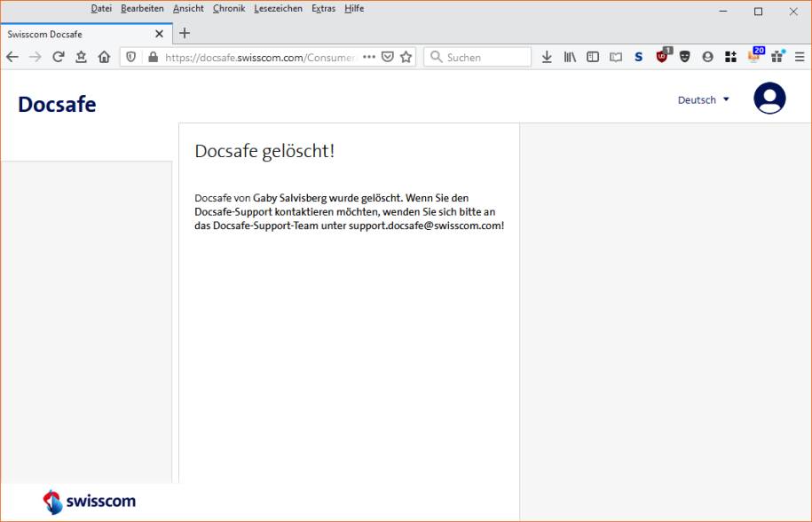The height and width of the screenshot is (522, 812).
Task: Open the tracking protection shield
Action: [x=131, y=57]
